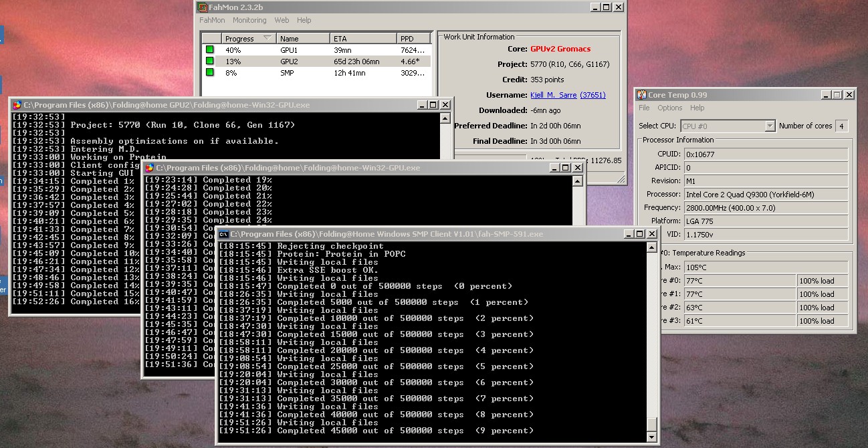Click the Completed 45000 out of 500000 steps line
The height and width of the screenshot is (448, 868).
tap(376, 431)
